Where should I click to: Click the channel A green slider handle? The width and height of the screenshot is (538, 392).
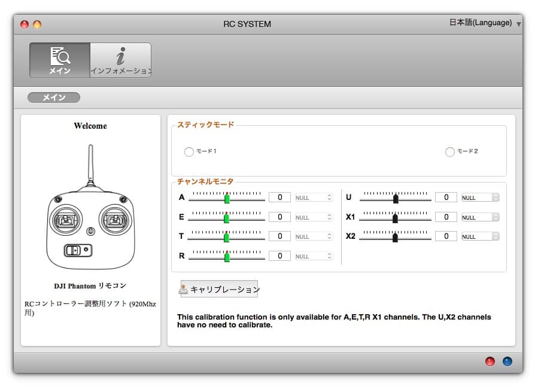click(227, 198)
